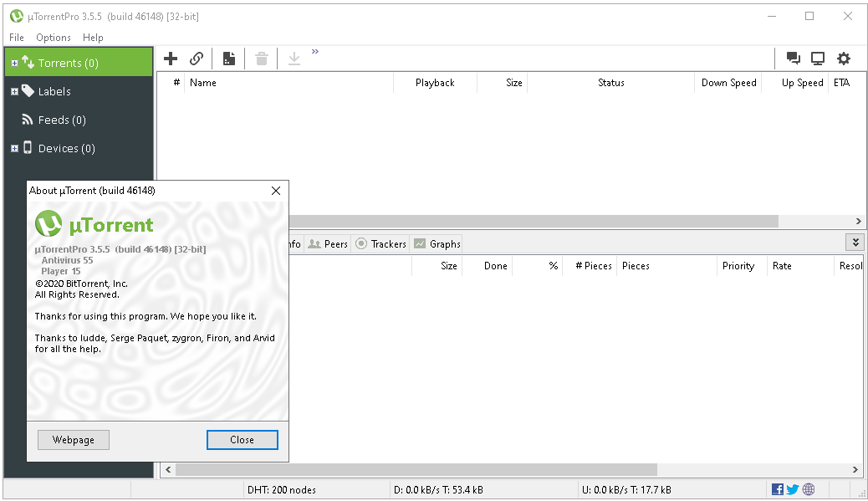
Task: Sort files by # Pieces column
Action: tap(590, 266)
